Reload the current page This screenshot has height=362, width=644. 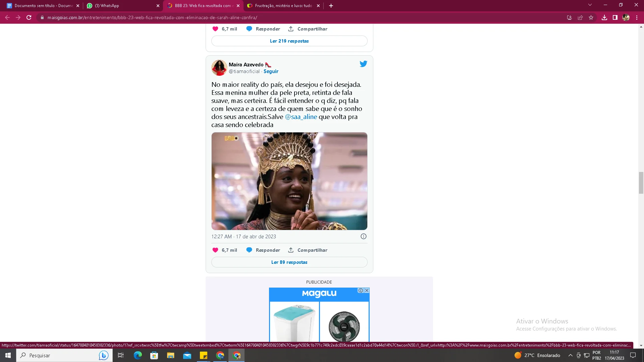(29, 17)
